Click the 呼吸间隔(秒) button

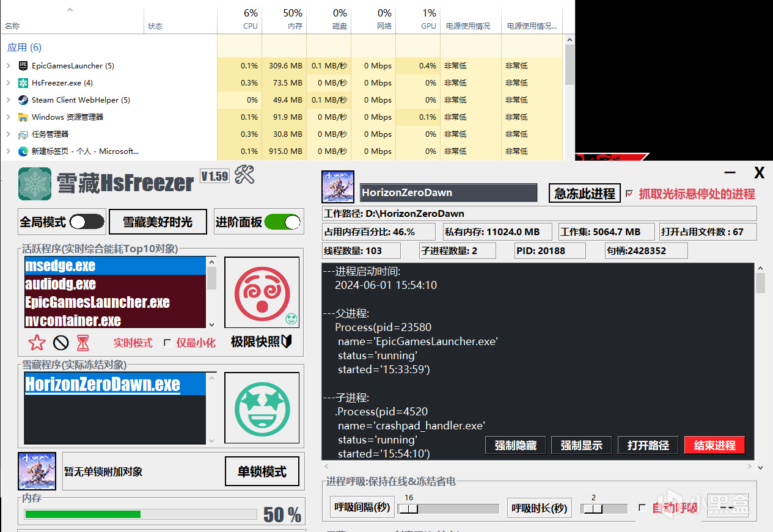pyautogui.click(x=362, y=508)
